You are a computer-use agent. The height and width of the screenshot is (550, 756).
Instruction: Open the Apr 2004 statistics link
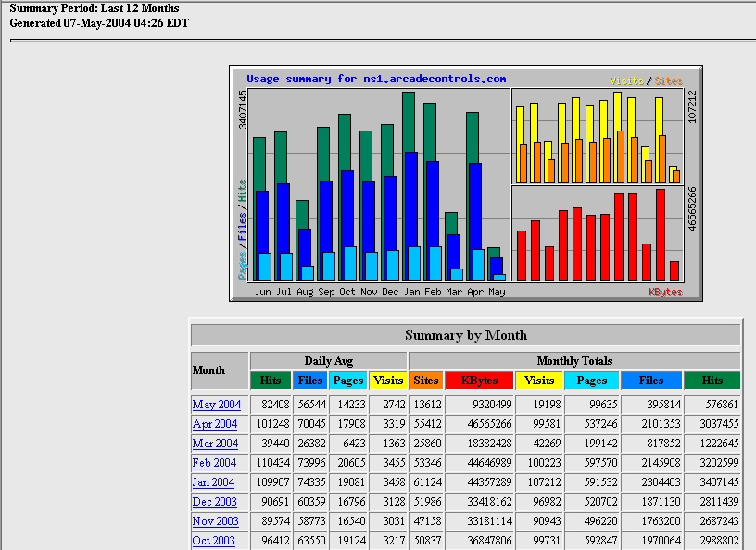pos(215,424)
